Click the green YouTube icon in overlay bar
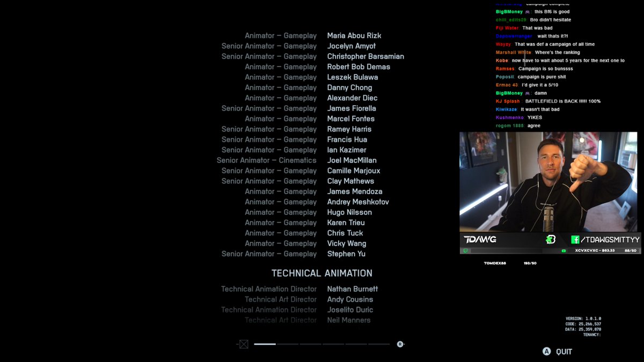The height and width of the screenshot is (362, 644). tap(563, 250)
